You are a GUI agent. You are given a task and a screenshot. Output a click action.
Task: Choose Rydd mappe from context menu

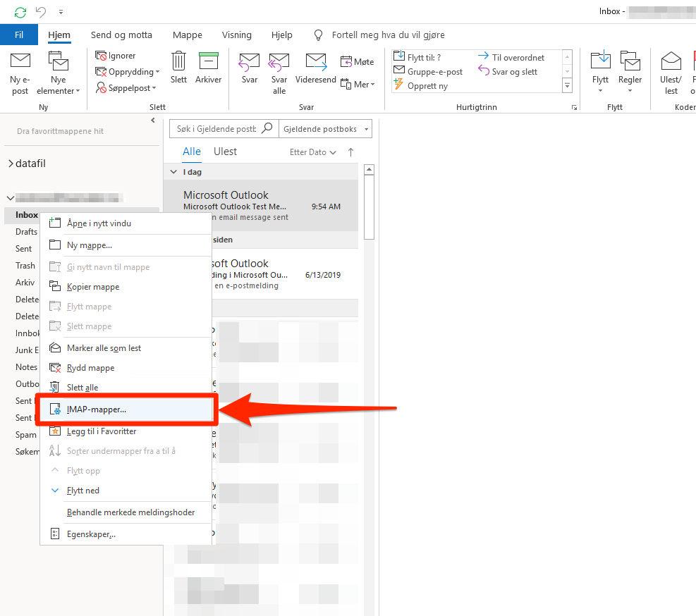(126, 368)
